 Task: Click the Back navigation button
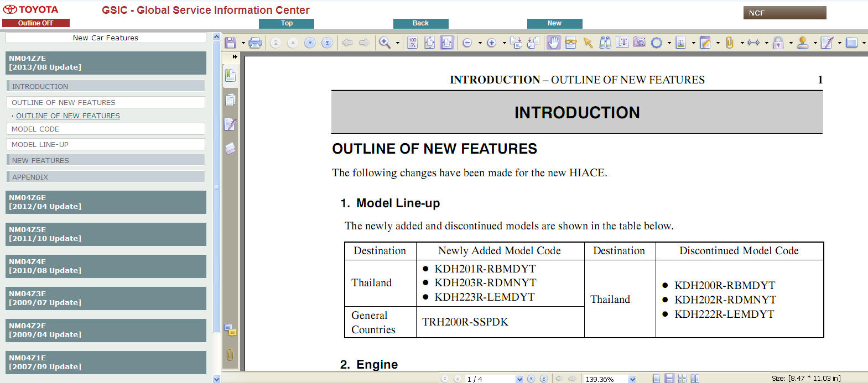click(420, 23)
